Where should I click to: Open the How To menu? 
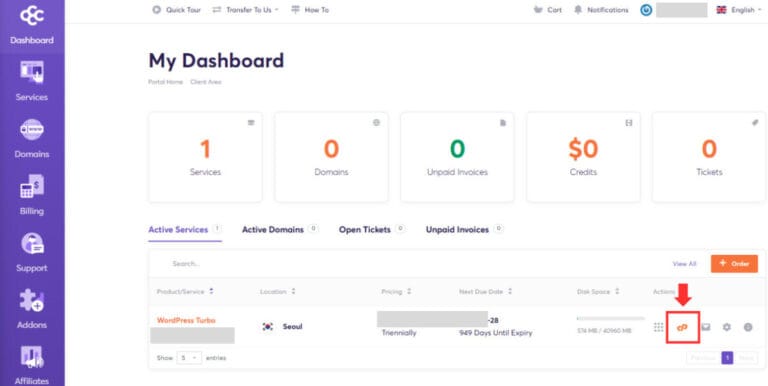(310, 10)
